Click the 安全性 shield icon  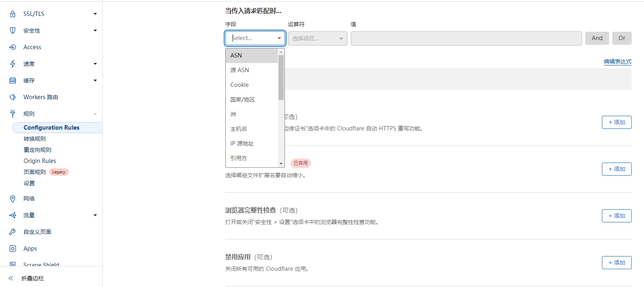[13, 31]
